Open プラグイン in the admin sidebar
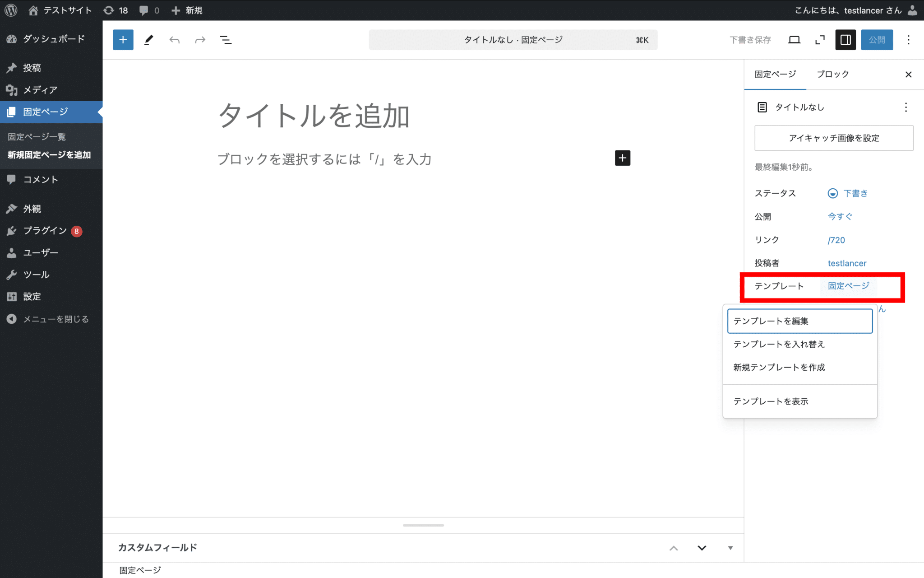 pos(45,231)
